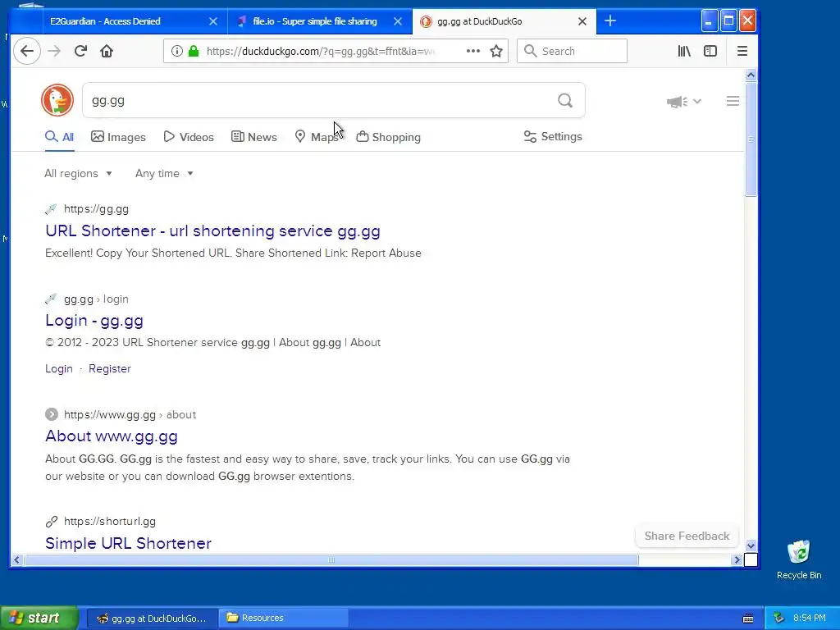Open the Windows Start menu
This screenshot has height=630, width=840.
point(39,619)
